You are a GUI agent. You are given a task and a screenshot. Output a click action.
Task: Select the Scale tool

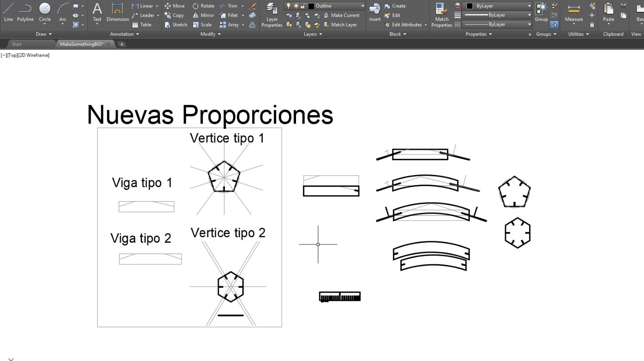pyautogui.click(x=202, y=25)
